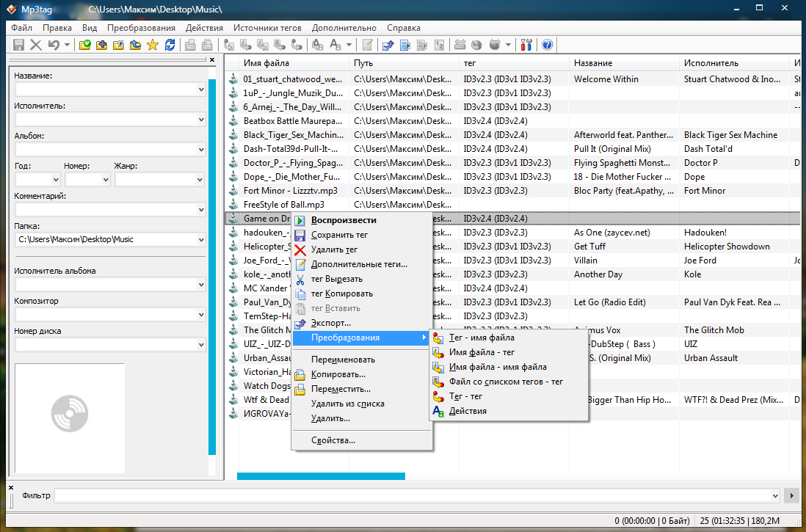Choose Экспорт... in the context menu
Image resolution: width=806 pixels, height=532 pixels.
point(362,324)
